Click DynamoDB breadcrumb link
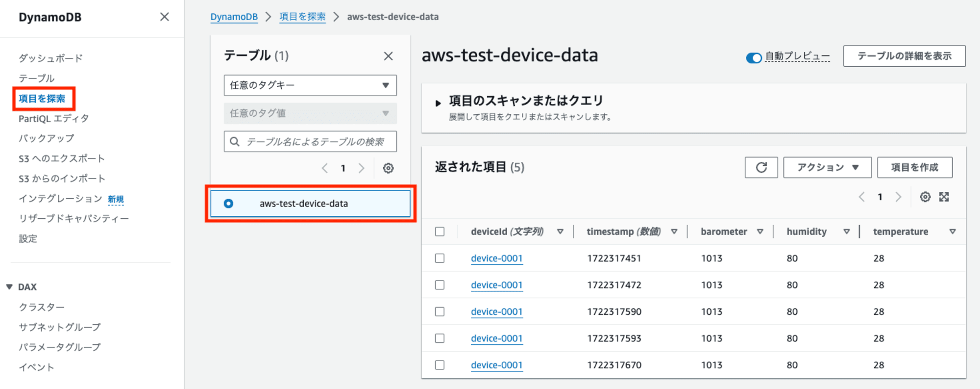The height and width of the screenshot is (389, 980). (234, 17)
